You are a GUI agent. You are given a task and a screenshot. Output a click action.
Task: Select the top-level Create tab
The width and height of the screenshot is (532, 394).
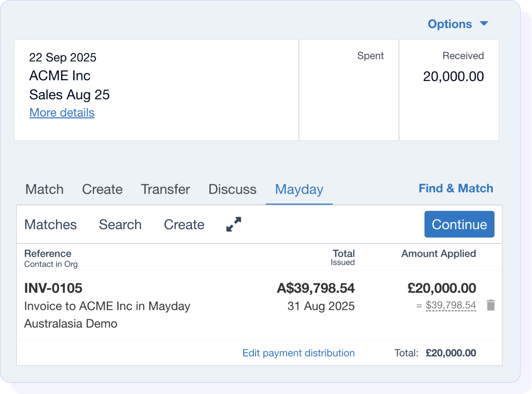pyautogui.click(x=102, y=189)
